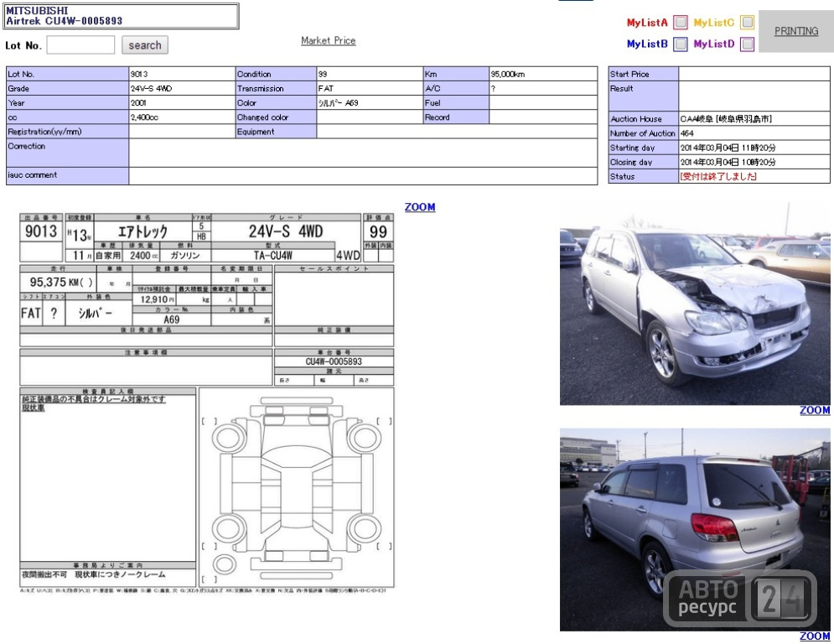
Task: Open the damaged front car photo
Action: 695,304
